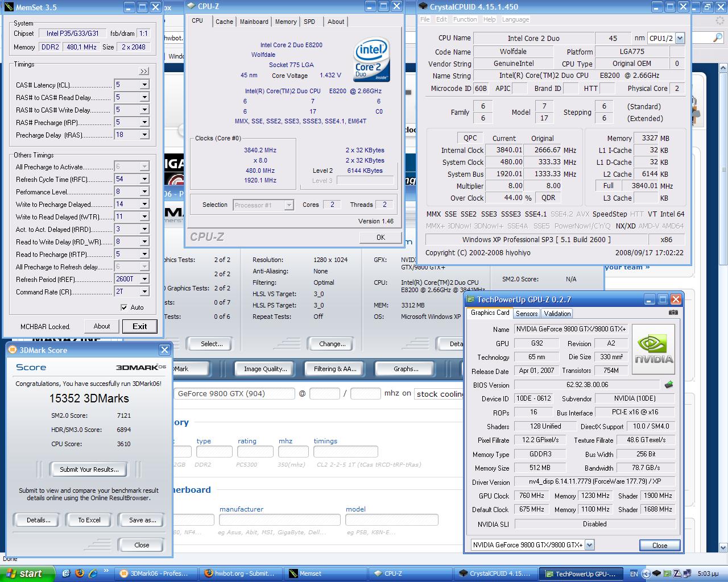Open Language menu in CrystalCPUID
This screenshot has height=582, width=728.
click(515, 19)
